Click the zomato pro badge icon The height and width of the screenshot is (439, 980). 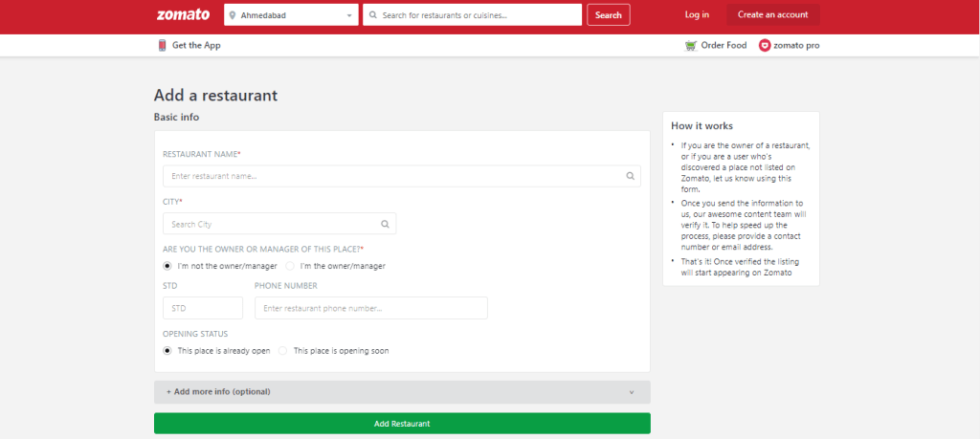[765, 46]
